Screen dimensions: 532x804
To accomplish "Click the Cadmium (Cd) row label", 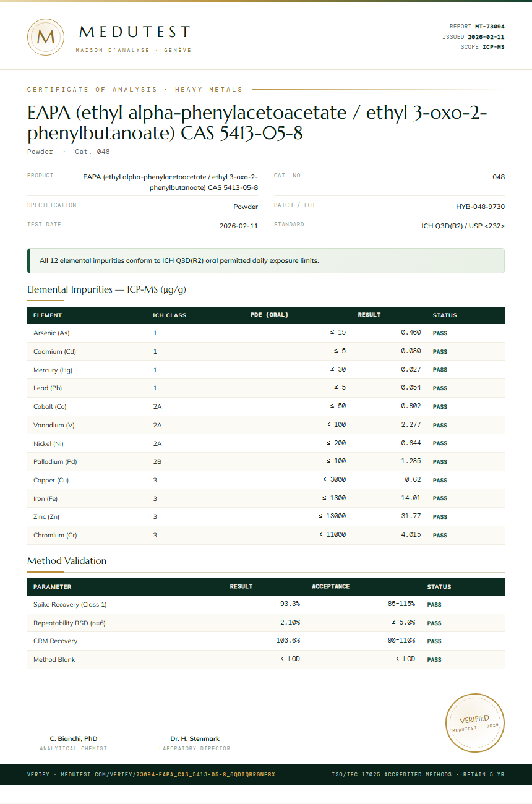I will pos(54,352).
